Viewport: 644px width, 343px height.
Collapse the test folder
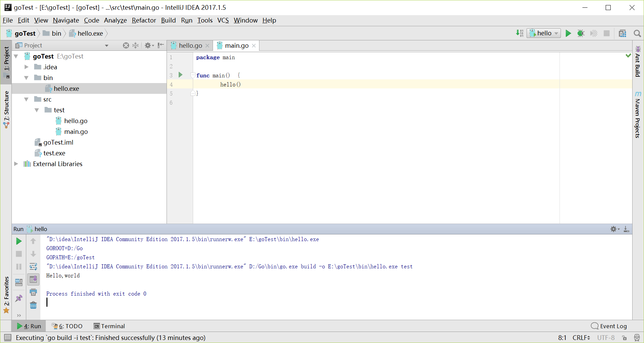tap(37, 110)
